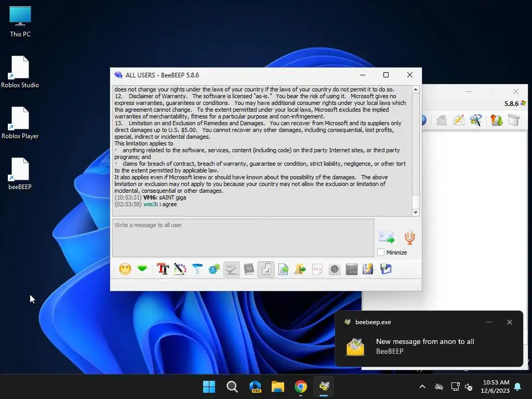
Task: Select the Roblox Studio desktop shortcut
Action: tap(20, 72)
